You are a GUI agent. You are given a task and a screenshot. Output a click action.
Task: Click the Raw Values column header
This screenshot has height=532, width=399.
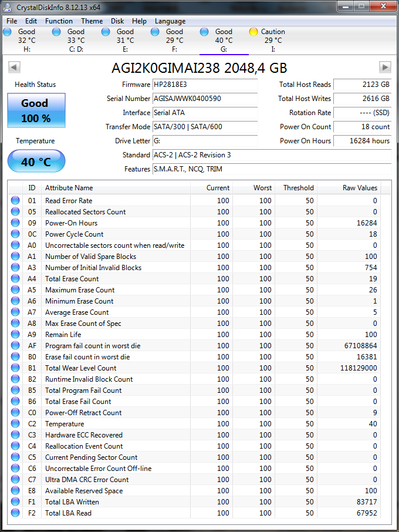[x=349, y=188]
